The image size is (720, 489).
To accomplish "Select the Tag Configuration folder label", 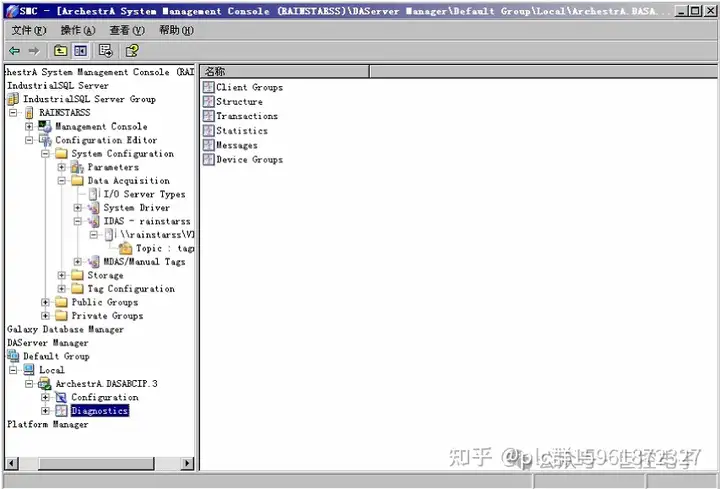I will click(x=131, y=288).
